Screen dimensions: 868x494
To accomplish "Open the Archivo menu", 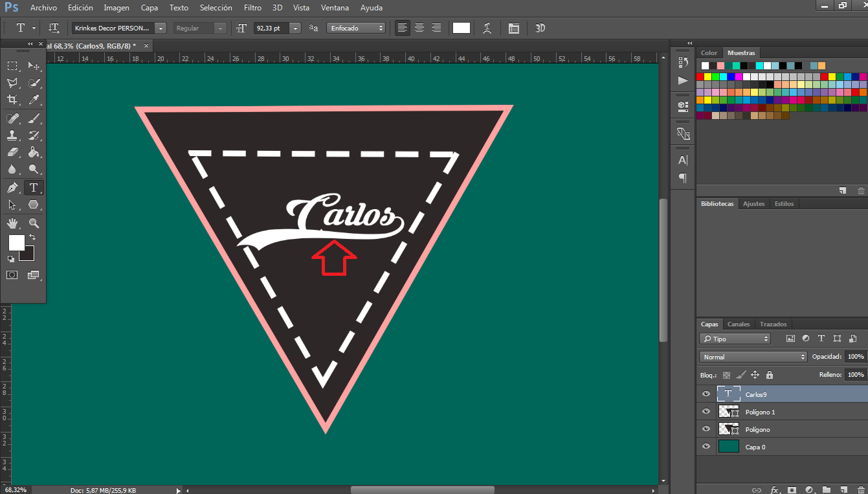I will tap(43, 8).
